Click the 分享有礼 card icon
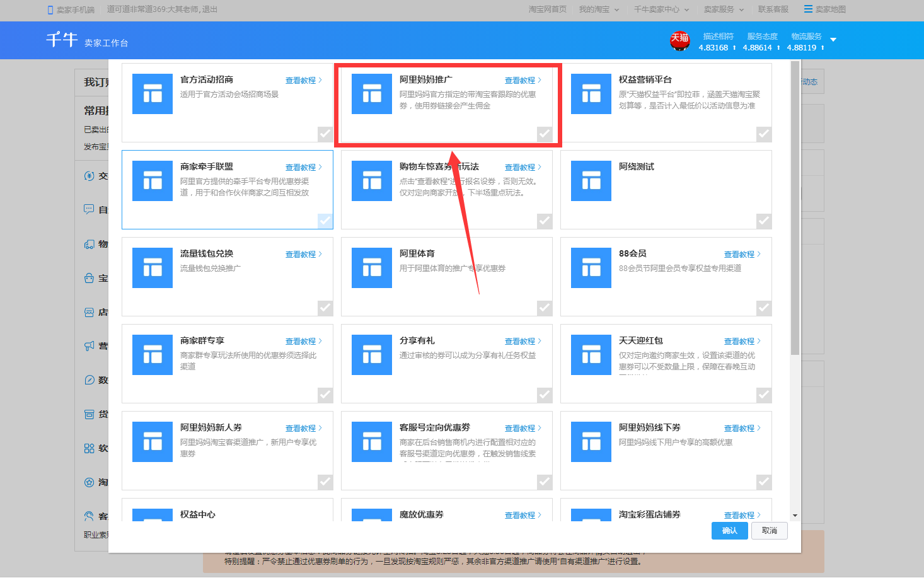Screen dimensions: 924x578 pos(372,355)
